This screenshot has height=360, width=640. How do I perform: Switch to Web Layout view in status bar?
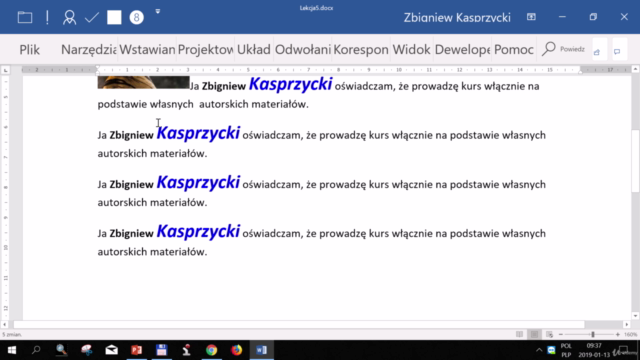coord(549,334)
